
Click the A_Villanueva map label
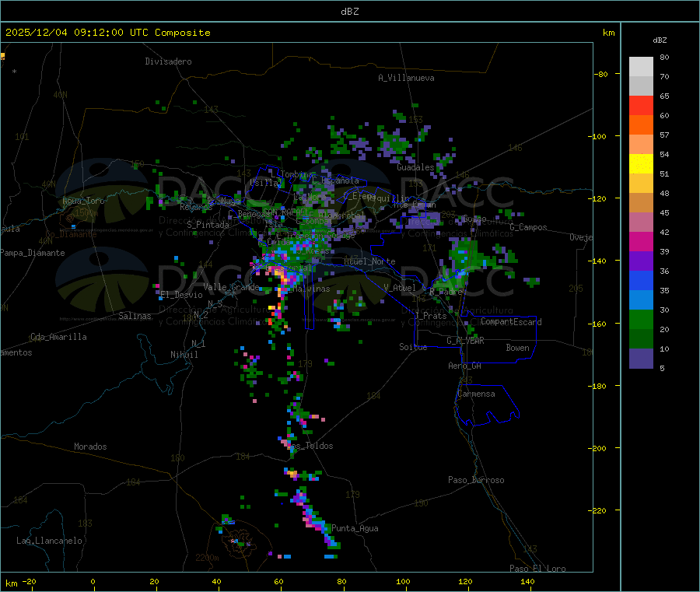click(406, 78)
